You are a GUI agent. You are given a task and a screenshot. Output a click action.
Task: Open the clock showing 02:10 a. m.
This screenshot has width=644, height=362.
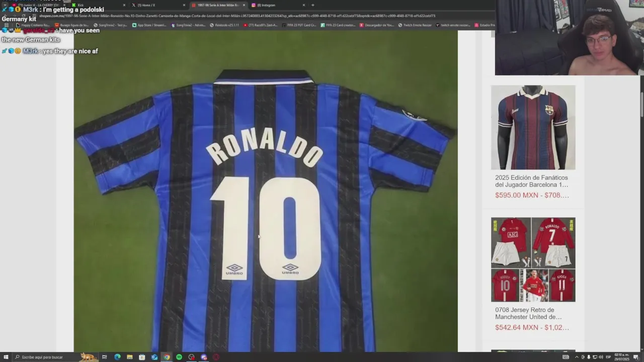pos(621,357)
